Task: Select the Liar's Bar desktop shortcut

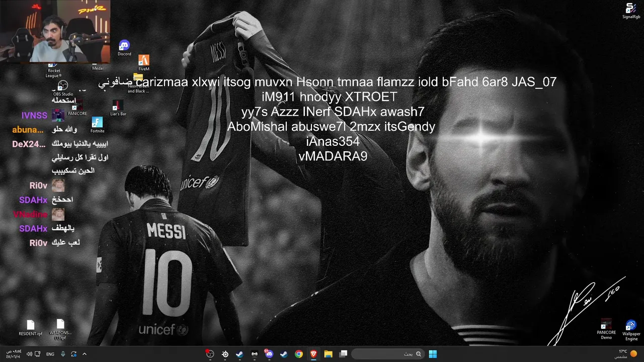Action: (118, 108)
